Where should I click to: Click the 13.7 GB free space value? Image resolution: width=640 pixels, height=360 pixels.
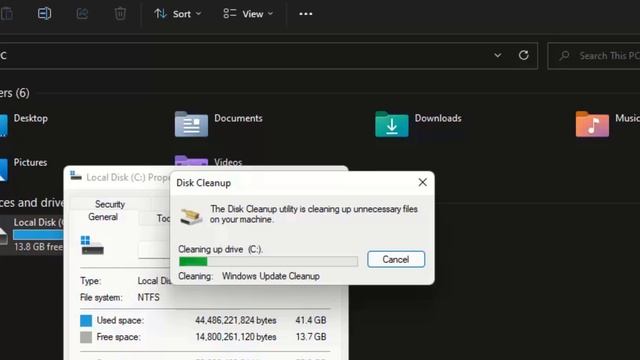click(311, 337)
